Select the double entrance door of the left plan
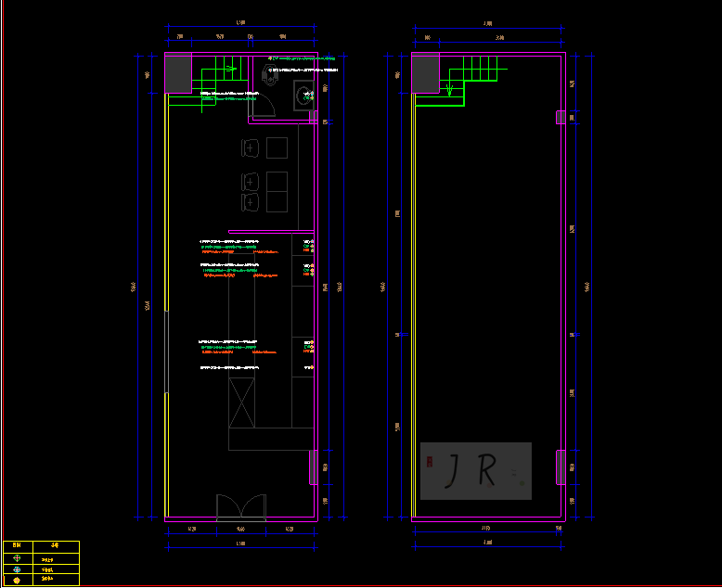 tap(241, 508)
